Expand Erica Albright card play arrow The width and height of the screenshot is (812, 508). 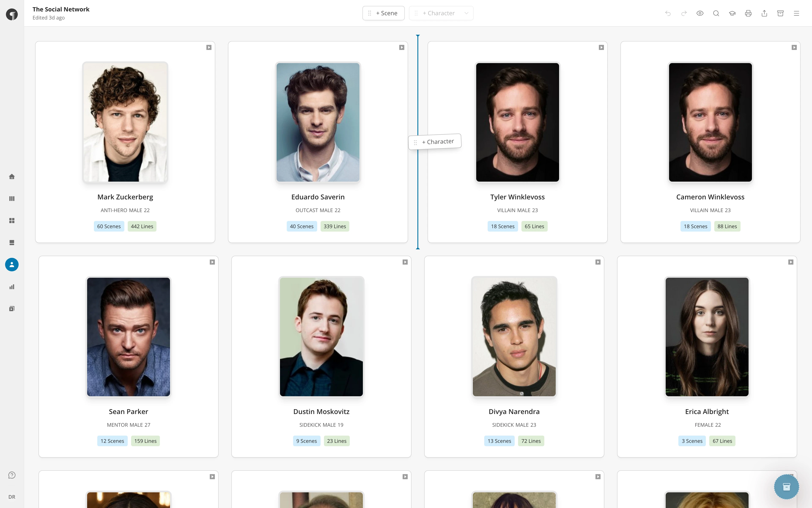[x=791, y=262]
